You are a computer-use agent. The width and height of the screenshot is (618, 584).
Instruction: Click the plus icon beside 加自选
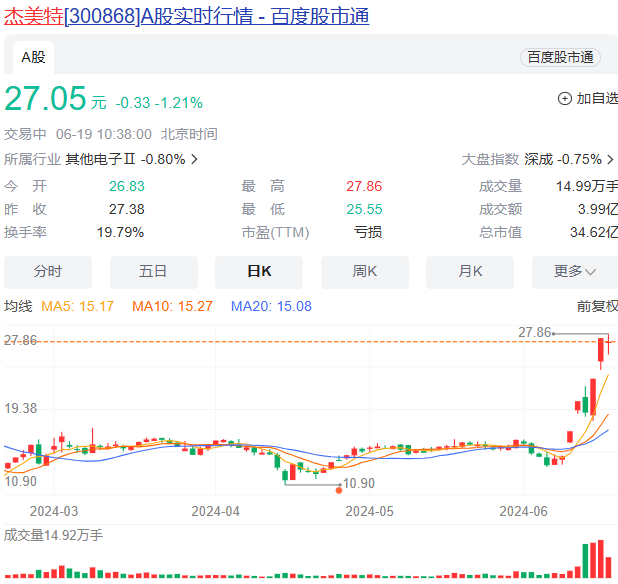coord(564,99)
